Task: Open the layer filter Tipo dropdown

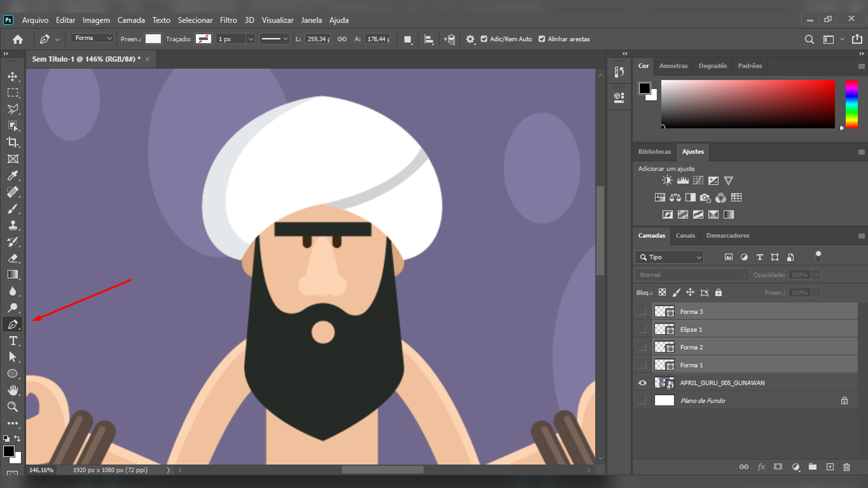Action: pyautogui.click(x=669, y=257)
